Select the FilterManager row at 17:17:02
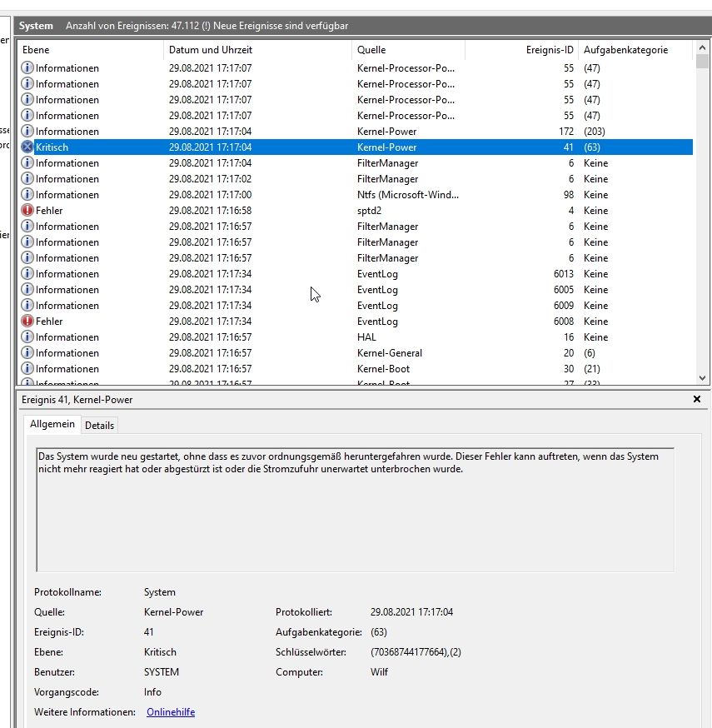This screenshot has width=712, height=728. pyautogui.click(x=356, y=179)
